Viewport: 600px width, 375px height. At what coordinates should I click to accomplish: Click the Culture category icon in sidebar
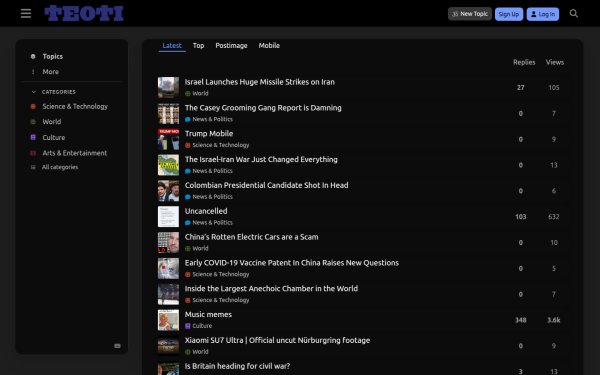(33, 137)
